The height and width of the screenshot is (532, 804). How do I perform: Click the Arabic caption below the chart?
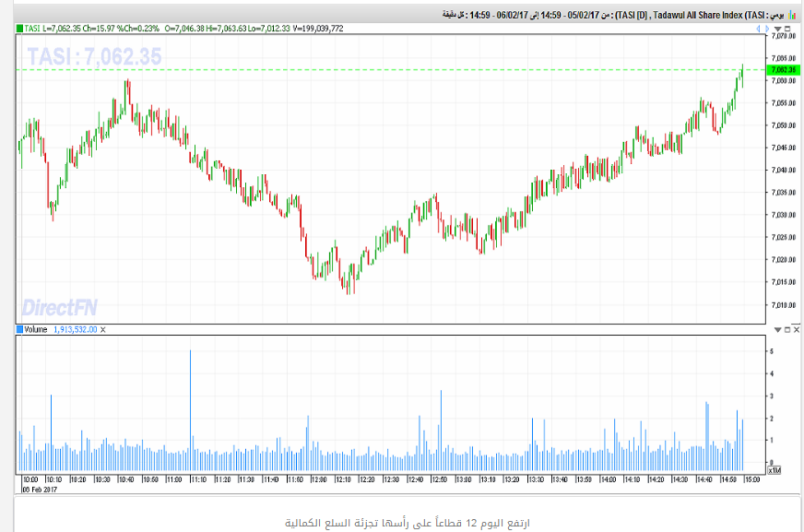[408, 524]
